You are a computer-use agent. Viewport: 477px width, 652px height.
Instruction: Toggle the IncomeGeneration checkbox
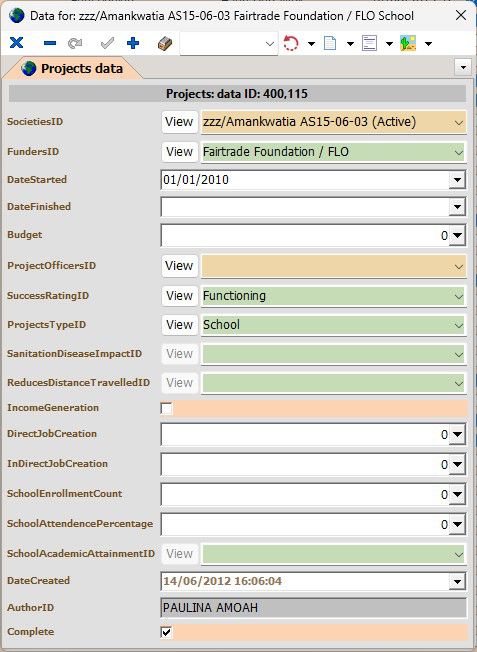(x=166, y=409)
